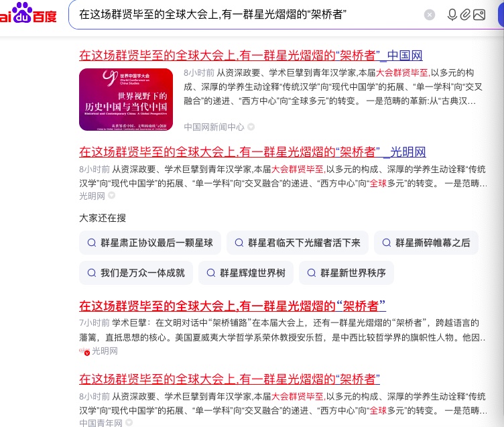Click the search input field
The image size is (504, 427).
(x=247, y=15)
